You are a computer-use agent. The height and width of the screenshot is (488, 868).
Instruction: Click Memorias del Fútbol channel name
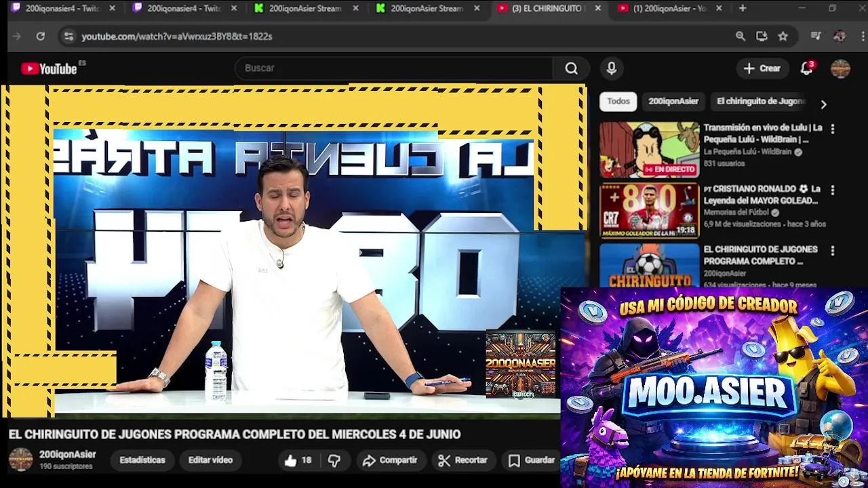coord(736,212)
